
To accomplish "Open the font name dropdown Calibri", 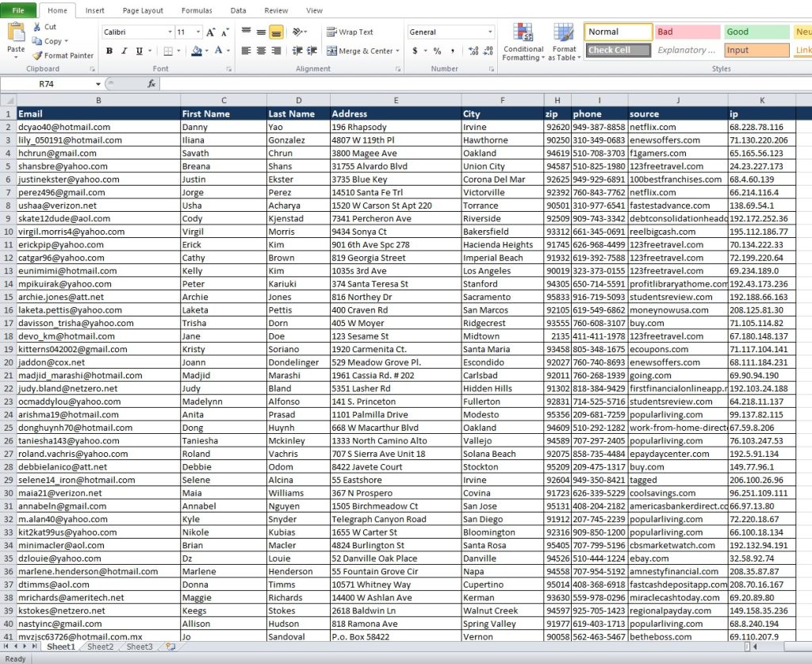I will [x=170, y=32].
